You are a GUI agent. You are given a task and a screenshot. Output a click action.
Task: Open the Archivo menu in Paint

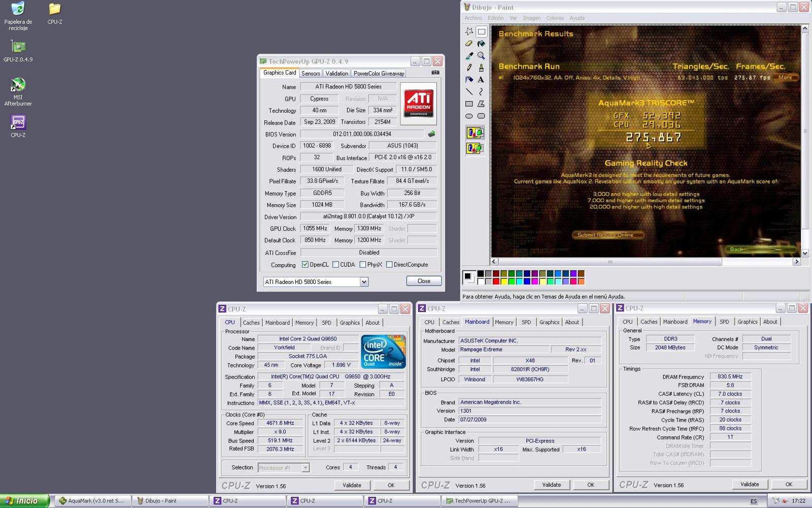(x=473, y=18)
